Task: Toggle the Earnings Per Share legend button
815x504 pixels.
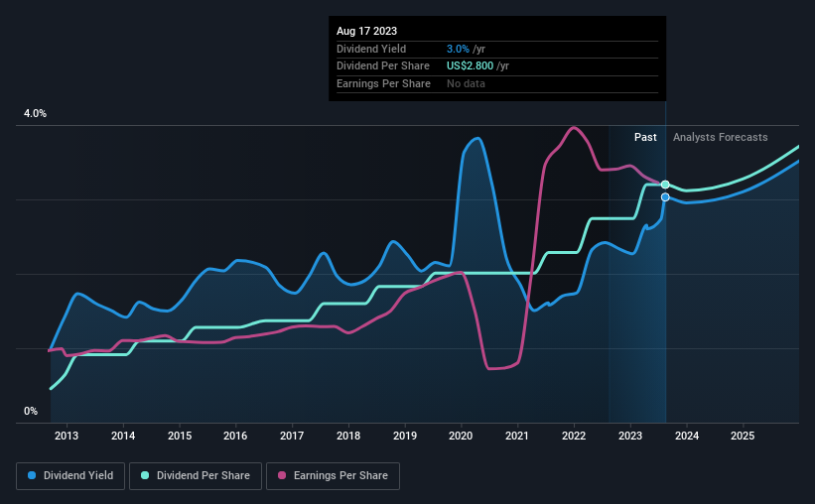Action: click(x=333, y=476)
